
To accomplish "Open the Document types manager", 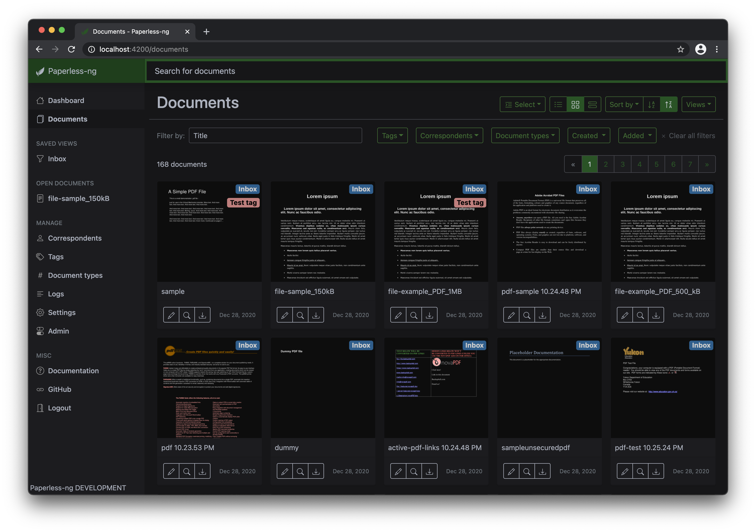I will pyautogui.click(x=75, y=275).
